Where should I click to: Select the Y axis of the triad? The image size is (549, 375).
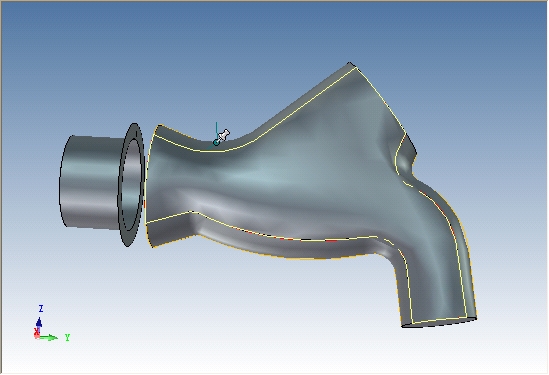pos(50,338)
